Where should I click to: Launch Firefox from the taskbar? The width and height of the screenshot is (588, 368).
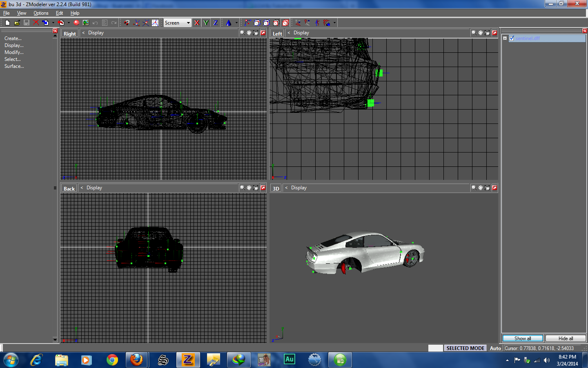(137, 359)
